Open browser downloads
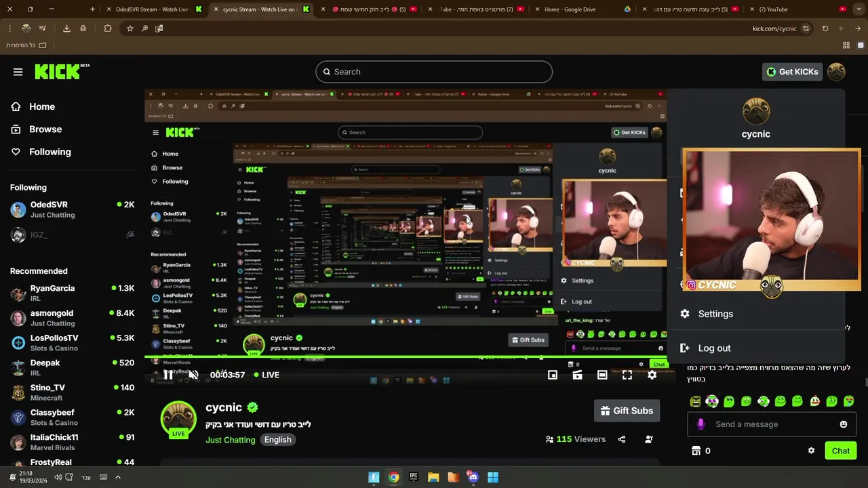This screenshot has height=488, width=868. coord(66,28)
